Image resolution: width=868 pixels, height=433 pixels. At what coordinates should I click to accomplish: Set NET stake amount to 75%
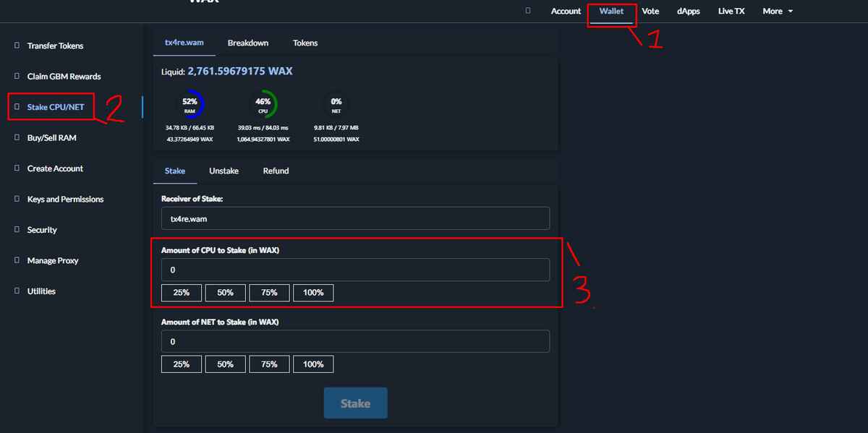[270, 364]
